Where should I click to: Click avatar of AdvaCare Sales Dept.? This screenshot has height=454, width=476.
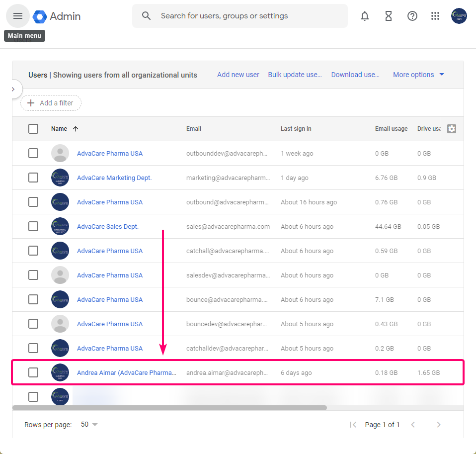click(x=60, y=226)
